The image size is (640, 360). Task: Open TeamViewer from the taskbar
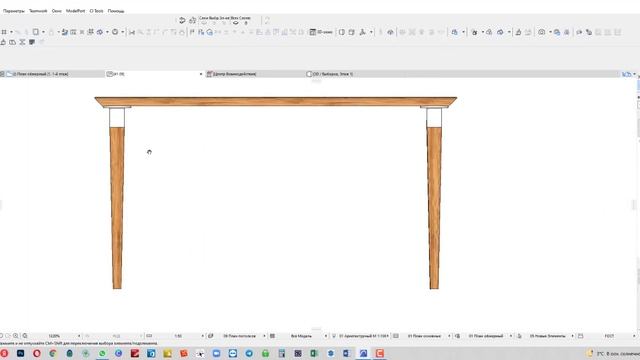tap(233, 353)
